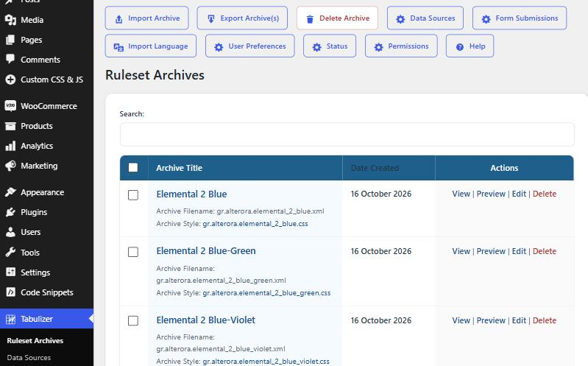
Task: Click the User Preferences gear icon
Action: click(219, 47)
